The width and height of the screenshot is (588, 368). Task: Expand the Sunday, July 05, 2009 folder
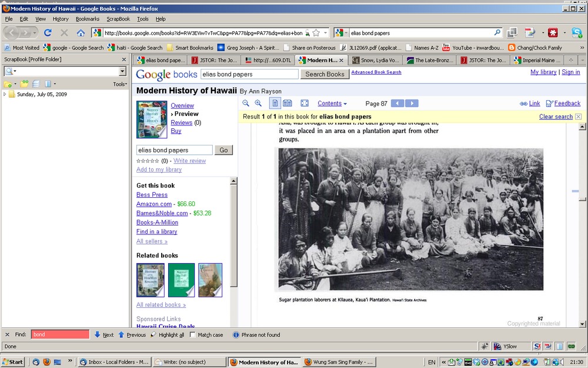coord(5,94)
